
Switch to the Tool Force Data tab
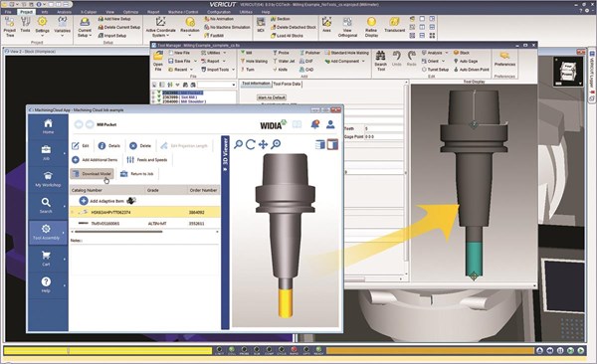coord(287,84)
